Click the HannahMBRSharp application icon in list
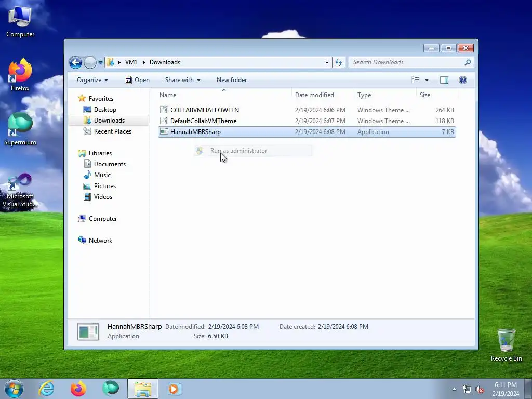This screenshot has height=399, width=532. coord(164,131)
